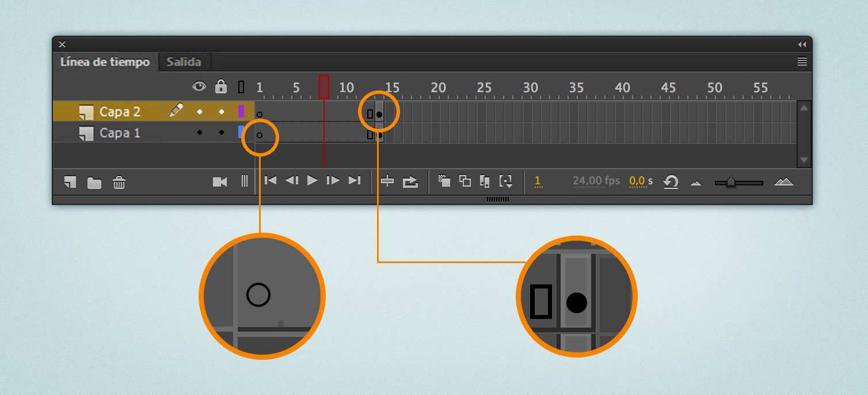Zoom out the timeline frames view
This screenshot has width=868, height=395.
pos(695,181)
